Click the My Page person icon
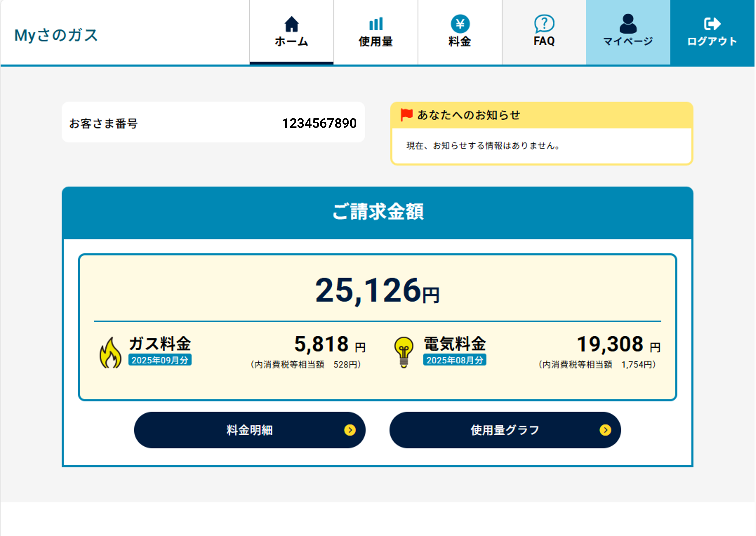The height and width of the screenshot is (536, 756). click(x=628, y=24)
